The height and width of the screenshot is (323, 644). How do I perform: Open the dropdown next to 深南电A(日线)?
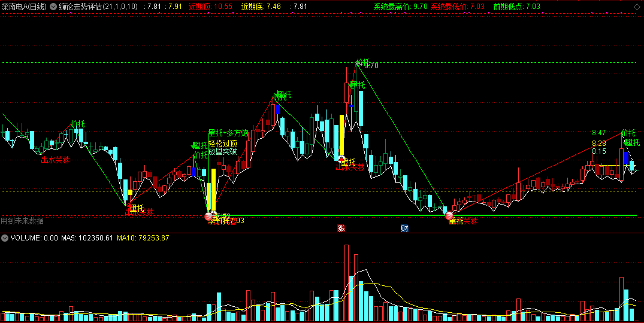click(x=53, y=7)
